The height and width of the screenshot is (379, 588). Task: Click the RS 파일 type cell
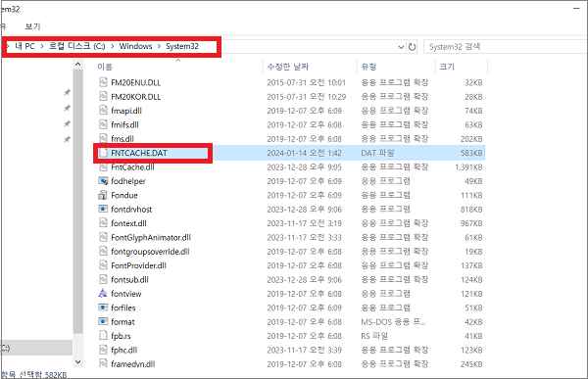374,336
